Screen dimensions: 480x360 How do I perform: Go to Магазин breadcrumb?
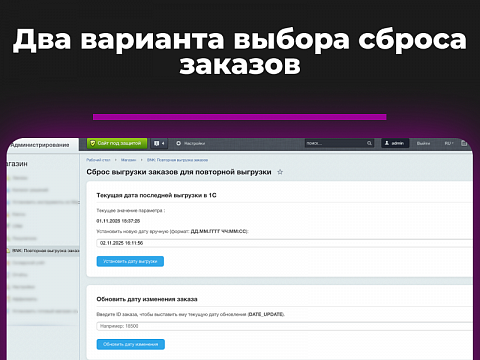(x=128, y=160)
